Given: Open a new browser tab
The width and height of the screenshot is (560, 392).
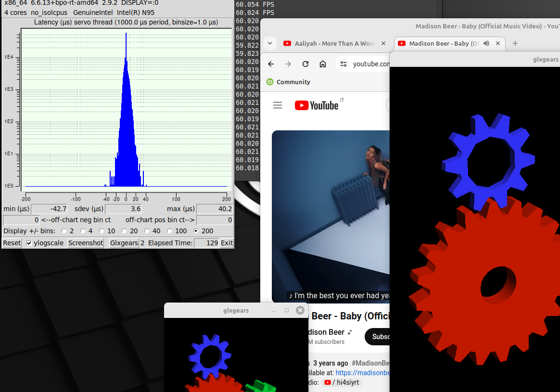Looking at the screenshot, I should (515, 43).
